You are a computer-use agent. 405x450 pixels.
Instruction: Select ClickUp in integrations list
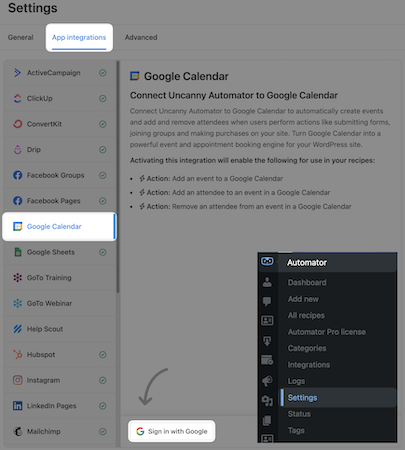coord(60,98)
